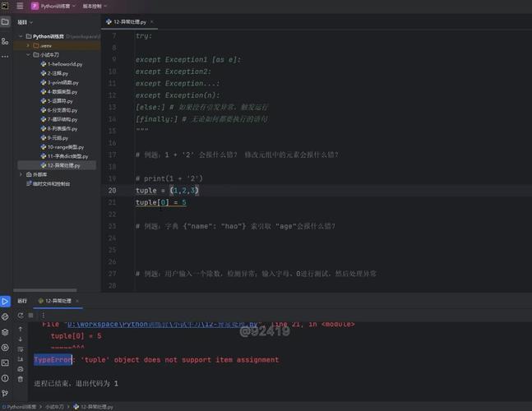Click the try: line in editor
This screenshot has width=532, height=411.
(144, 36)
